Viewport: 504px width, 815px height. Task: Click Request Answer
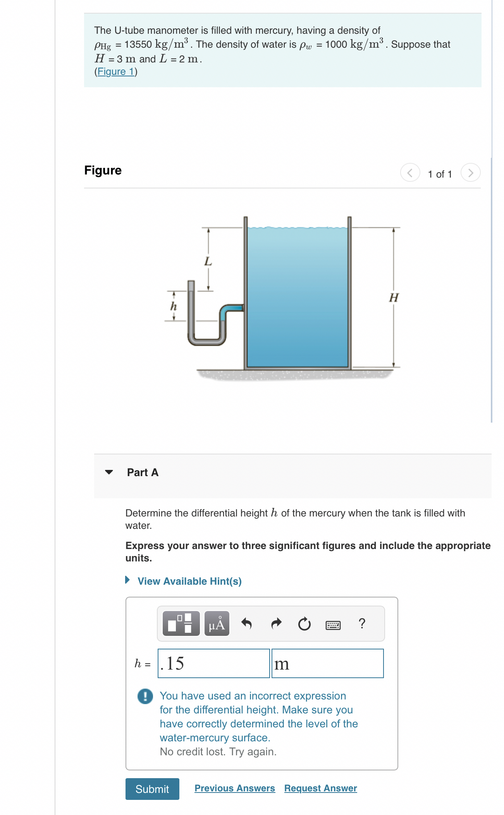click(x=320, y=788)
